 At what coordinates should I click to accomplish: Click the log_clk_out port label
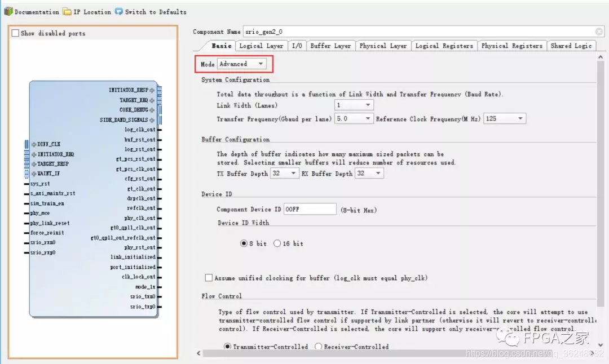140,130
